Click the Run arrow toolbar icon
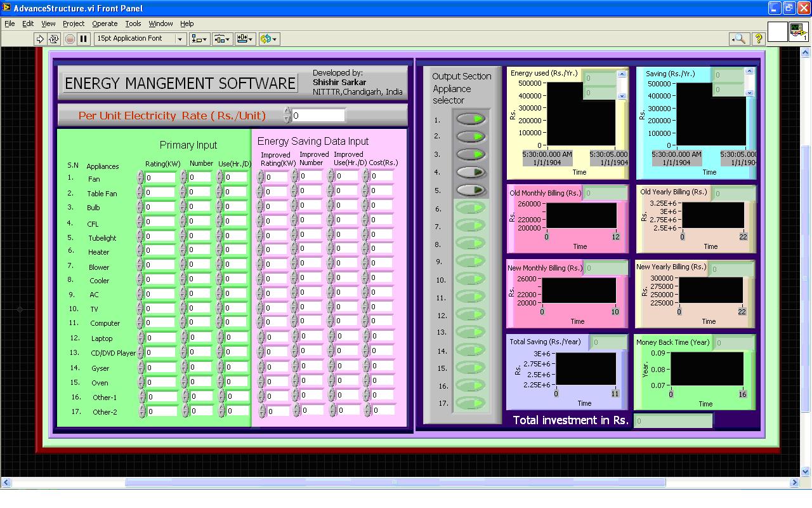812x508 pixels. pos(40,39)
